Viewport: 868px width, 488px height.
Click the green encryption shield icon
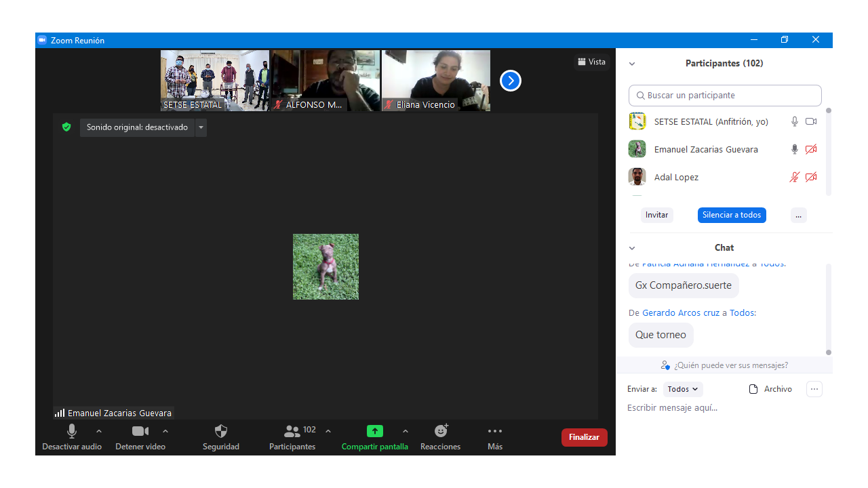[66, 127]
